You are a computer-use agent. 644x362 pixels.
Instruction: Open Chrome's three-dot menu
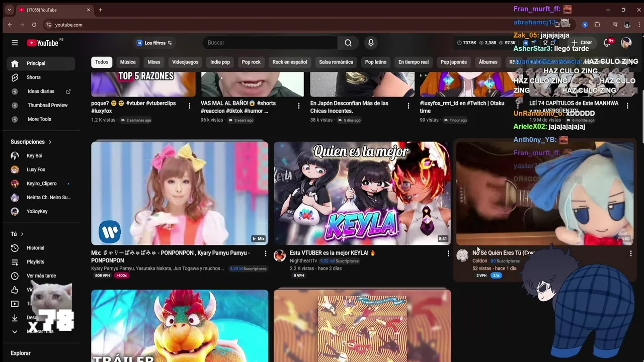(638, 25)
